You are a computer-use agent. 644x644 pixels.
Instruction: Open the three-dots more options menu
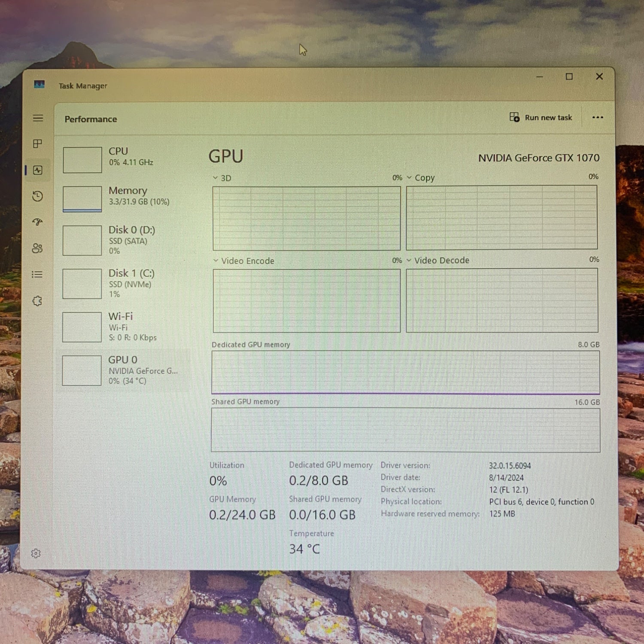tap(597, 118)
